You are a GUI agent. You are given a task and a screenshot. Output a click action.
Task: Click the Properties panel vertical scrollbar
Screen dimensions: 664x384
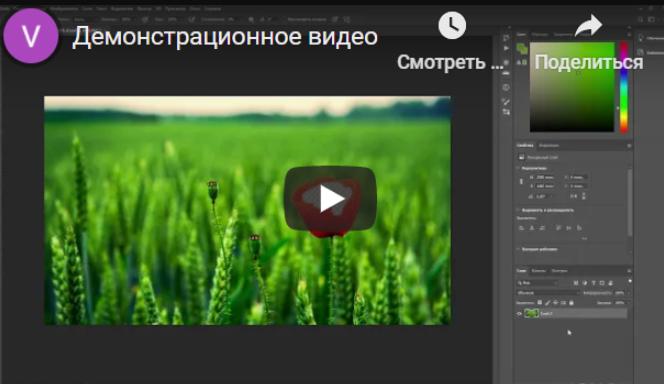point(630,202)
